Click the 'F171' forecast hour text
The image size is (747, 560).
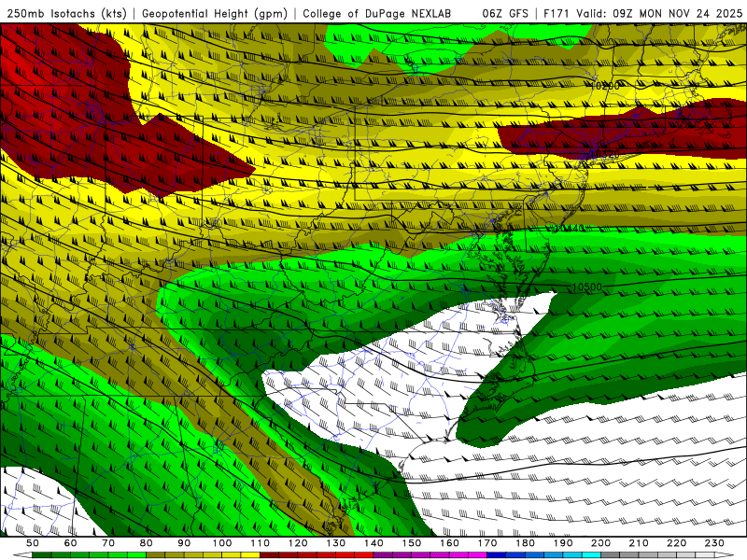[x=557, y=13]
